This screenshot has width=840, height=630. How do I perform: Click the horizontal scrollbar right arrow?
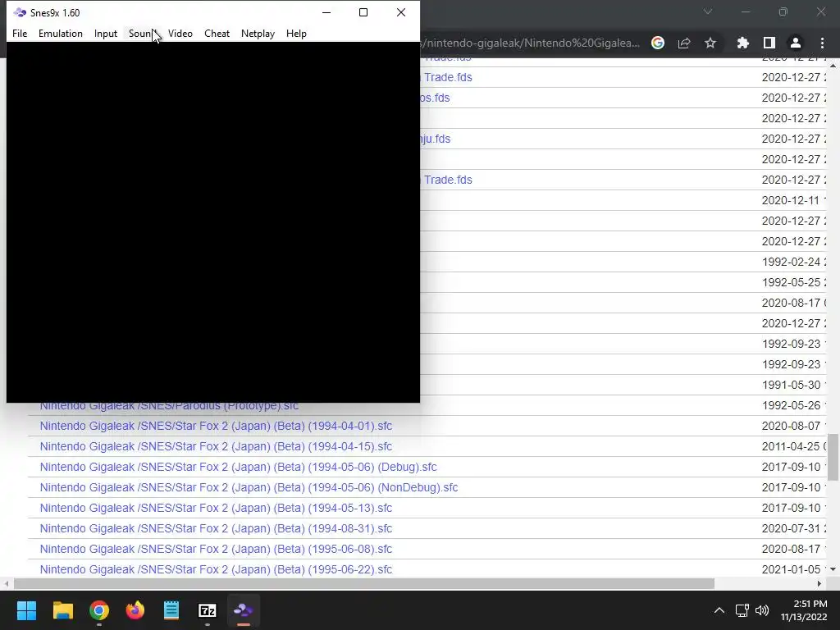coord(819,583)
